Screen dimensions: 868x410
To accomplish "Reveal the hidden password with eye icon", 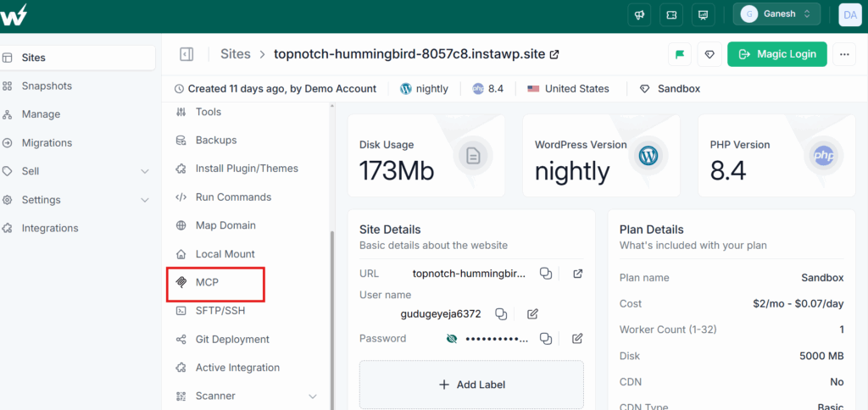I will [452, 339].
